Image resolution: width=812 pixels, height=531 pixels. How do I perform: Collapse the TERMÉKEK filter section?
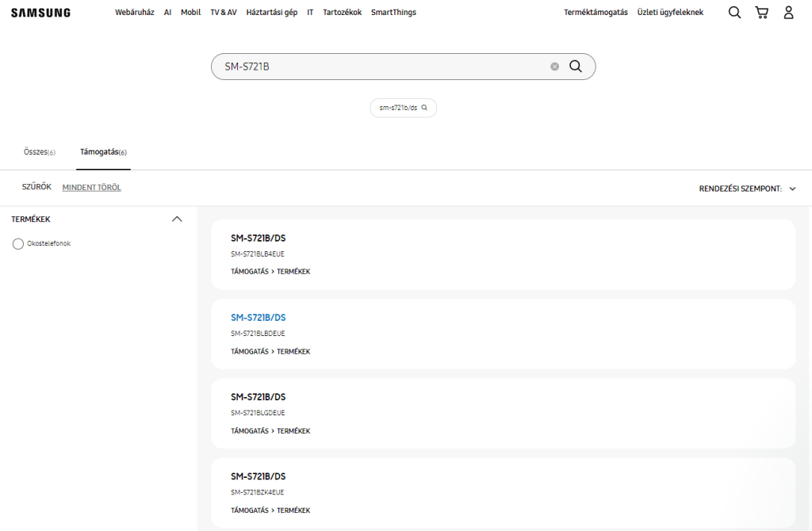[177, 220]
